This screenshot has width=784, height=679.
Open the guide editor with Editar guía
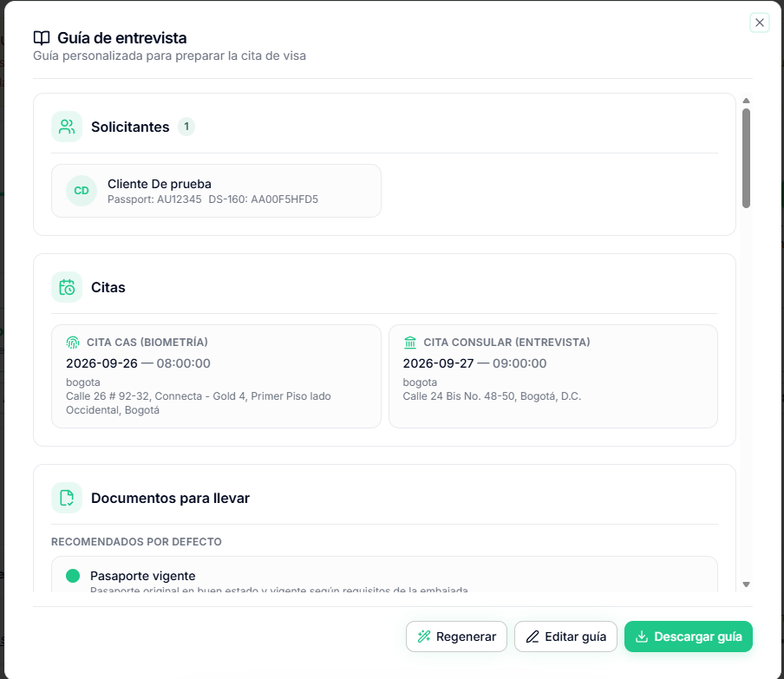tap(565, 636)
